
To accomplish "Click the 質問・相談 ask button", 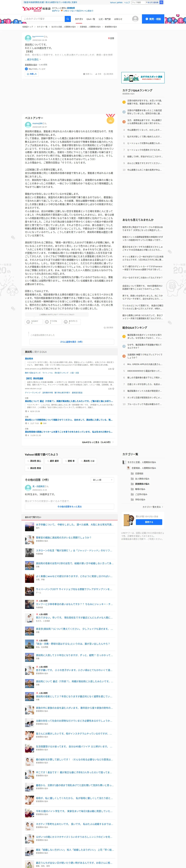I will coord(153,19).
